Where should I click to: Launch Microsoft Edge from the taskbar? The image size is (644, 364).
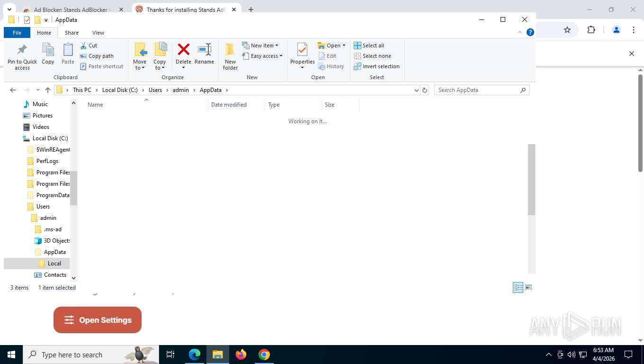(195, 355)
